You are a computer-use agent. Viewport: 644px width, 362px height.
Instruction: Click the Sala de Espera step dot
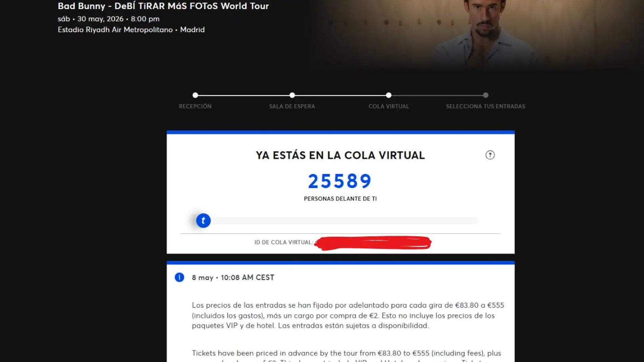click(292, 95)
